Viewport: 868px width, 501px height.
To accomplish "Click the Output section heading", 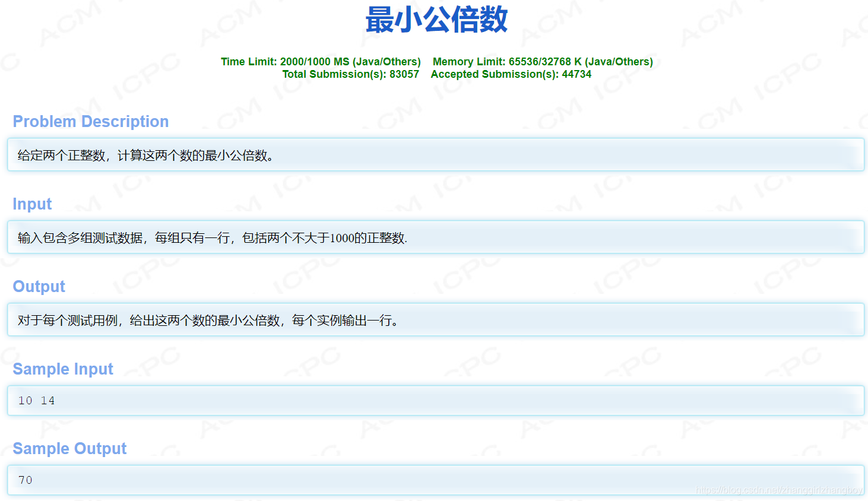I will coord(39,287).
